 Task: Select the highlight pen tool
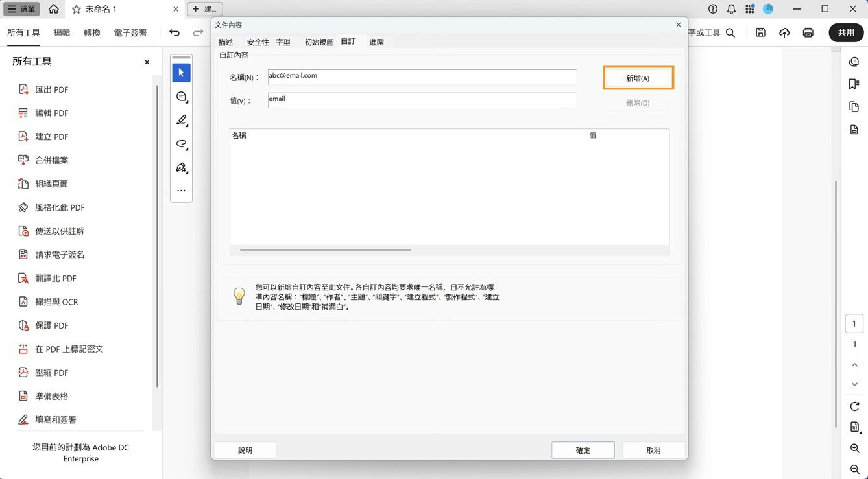tap(181, 120)
